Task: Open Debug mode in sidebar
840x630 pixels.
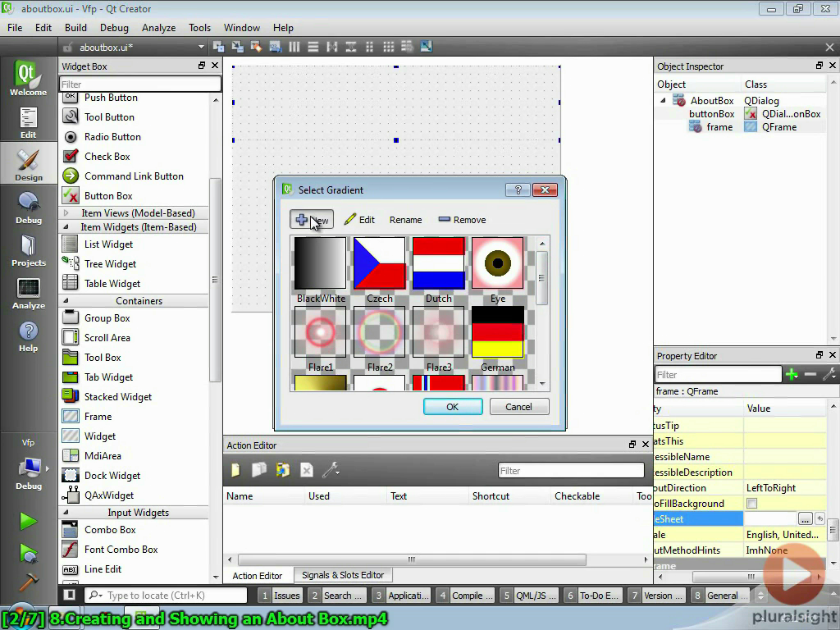Action: click(29, 208)
